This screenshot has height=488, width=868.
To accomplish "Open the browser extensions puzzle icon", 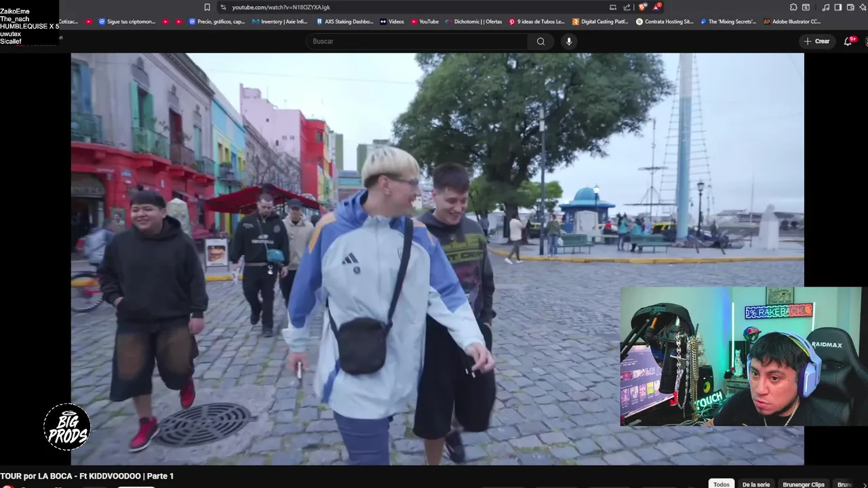I will coord(793,7).
